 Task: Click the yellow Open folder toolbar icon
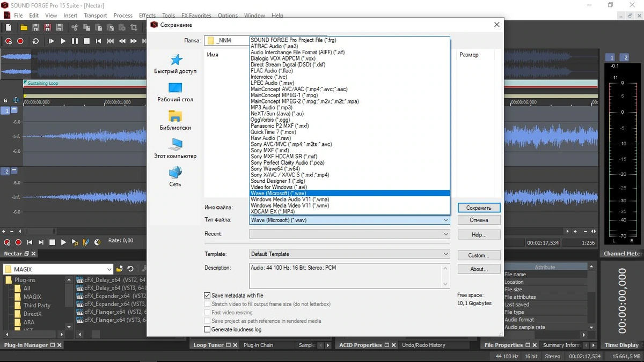(24, 27)
